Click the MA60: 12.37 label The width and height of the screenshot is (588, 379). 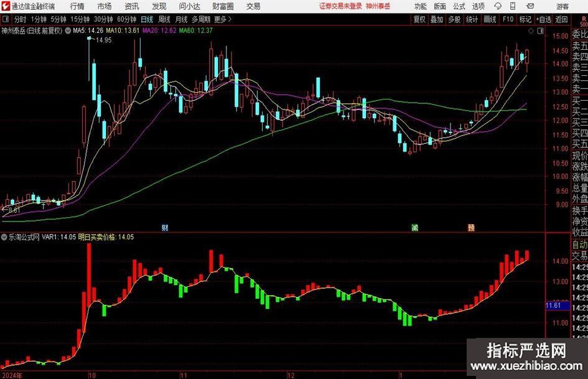[x=196, y=30]
